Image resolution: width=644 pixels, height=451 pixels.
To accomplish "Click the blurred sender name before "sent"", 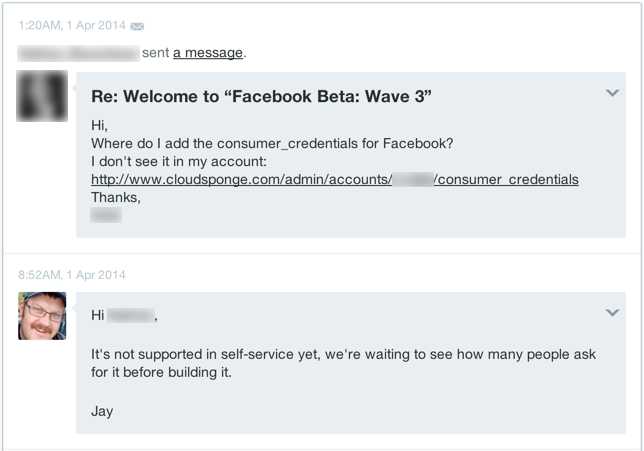I will pos(78,53).
